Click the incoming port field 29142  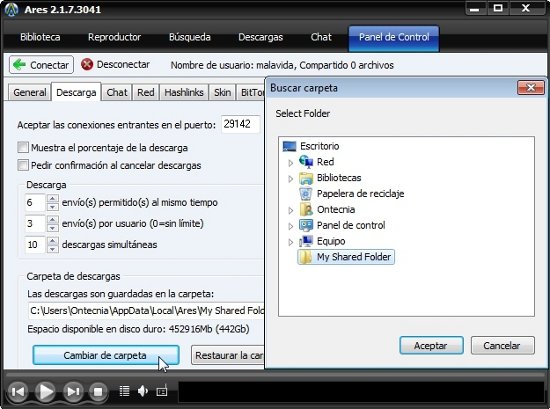coord(241,124)
